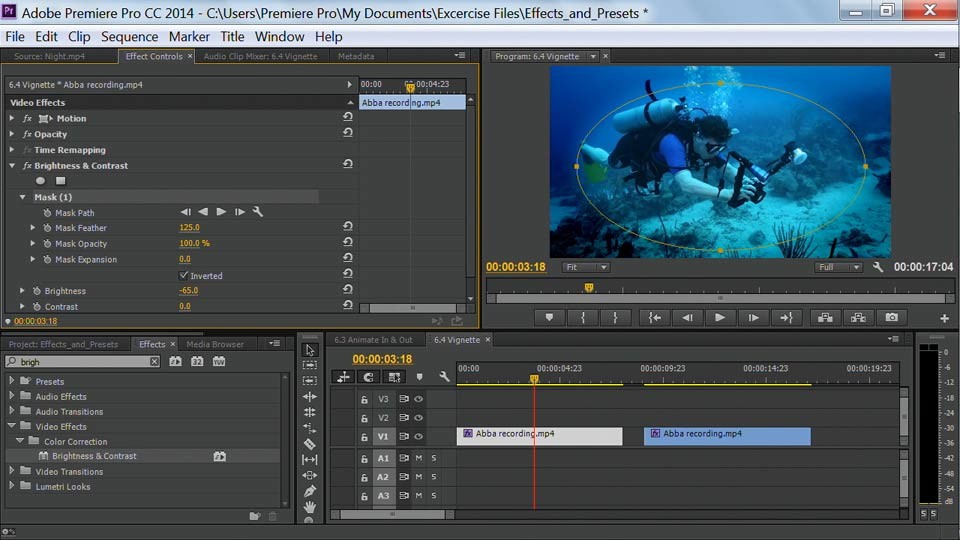Viewport: 960px width, 540px height.
Task: Switch to Media Browser tab
Action: coord(215,344)
